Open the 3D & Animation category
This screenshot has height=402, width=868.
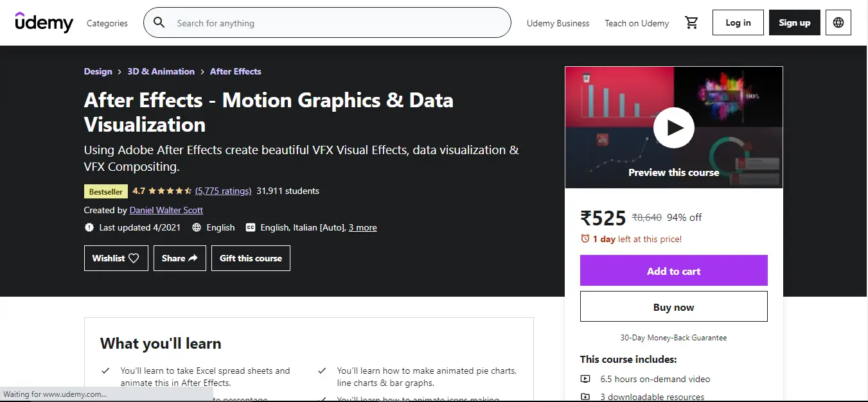pos(161,71)
